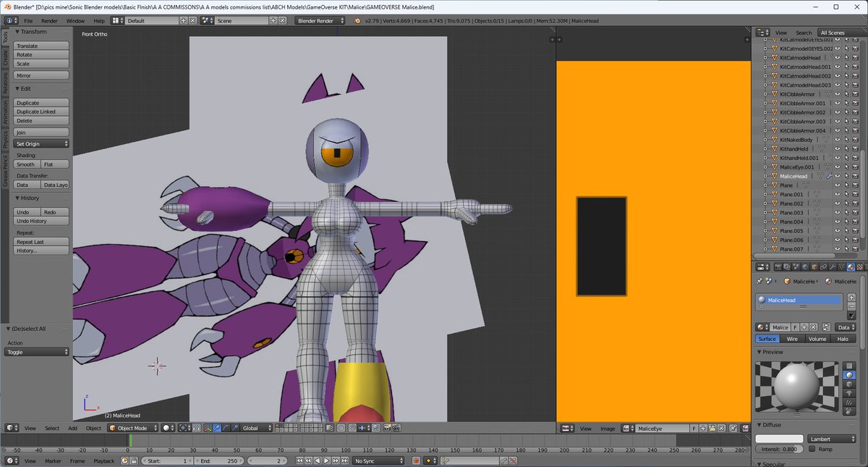Expand KitCibbleArmor.002 in outliner

point(767,112)
